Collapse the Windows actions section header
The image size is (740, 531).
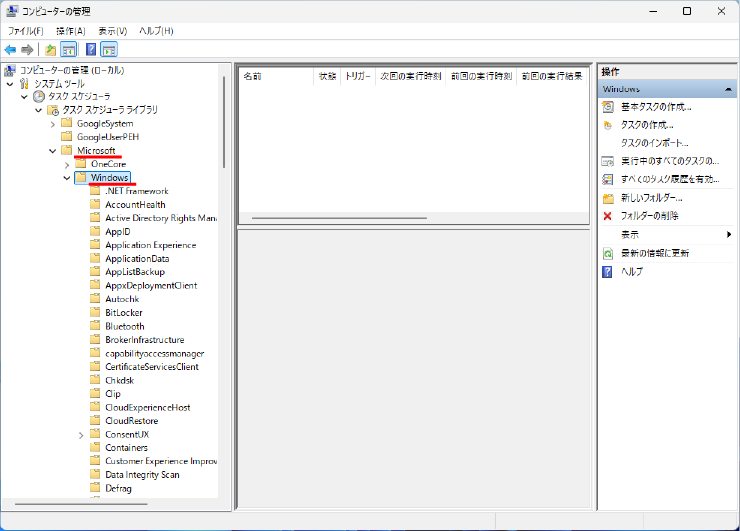point(728,89)
